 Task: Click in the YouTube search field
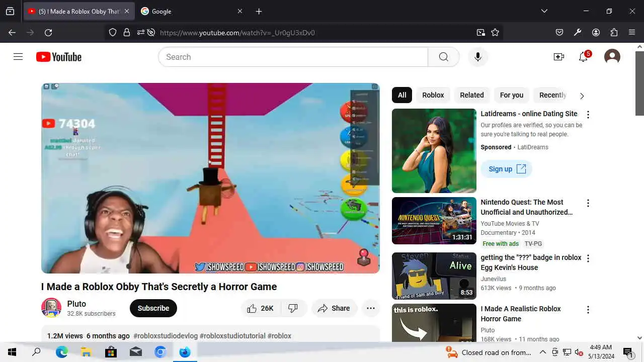[x=293, y=57]
